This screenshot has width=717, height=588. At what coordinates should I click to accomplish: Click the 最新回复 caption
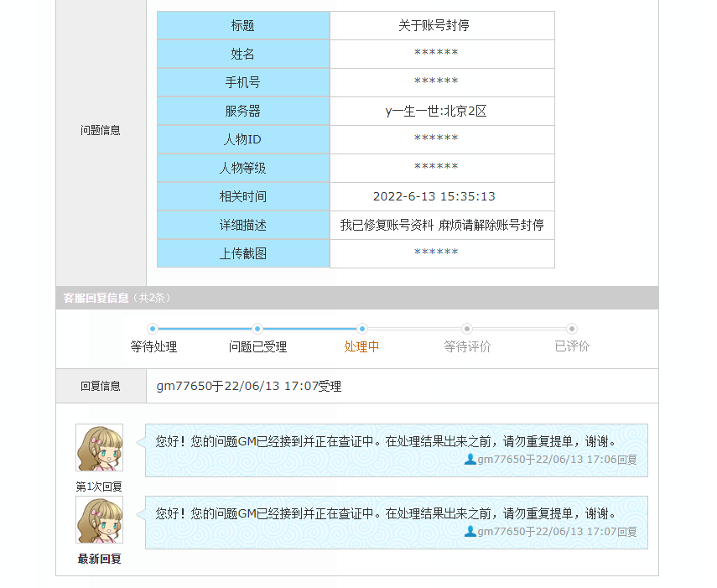tap(99, 559)
